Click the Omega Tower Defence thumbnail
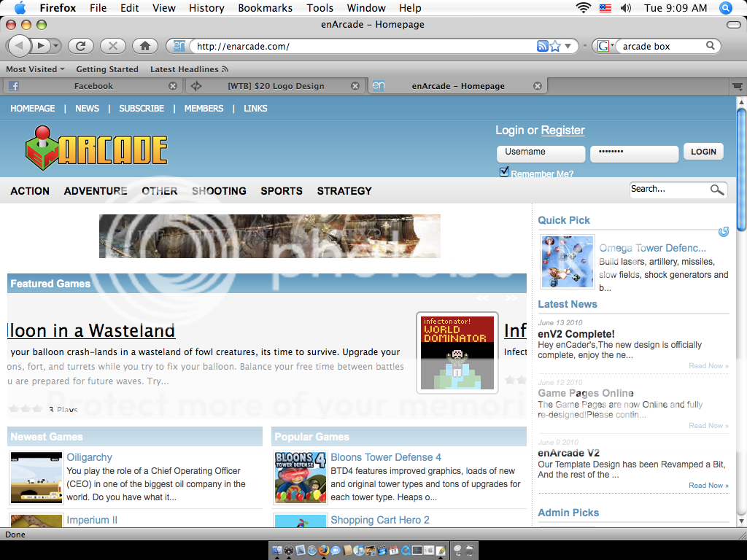This screenshot has height=560, width=747. pyautogui.click(x=567, y=262)
